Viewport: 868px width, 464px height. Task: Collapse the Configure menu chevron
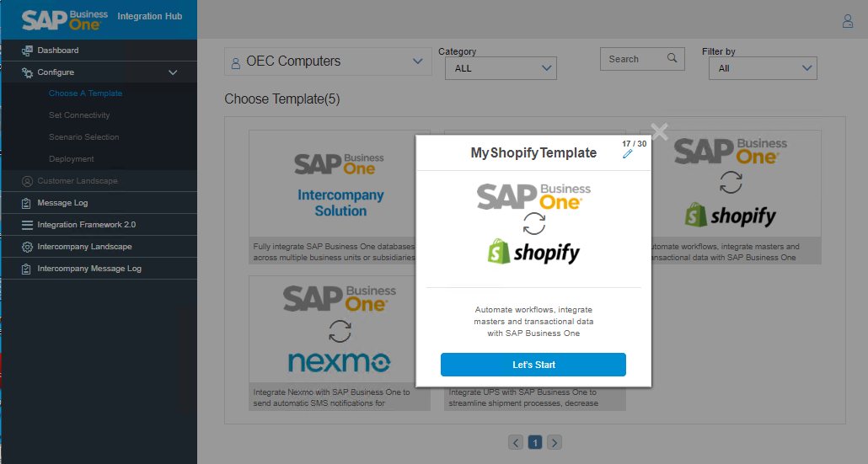pos(173,72)
